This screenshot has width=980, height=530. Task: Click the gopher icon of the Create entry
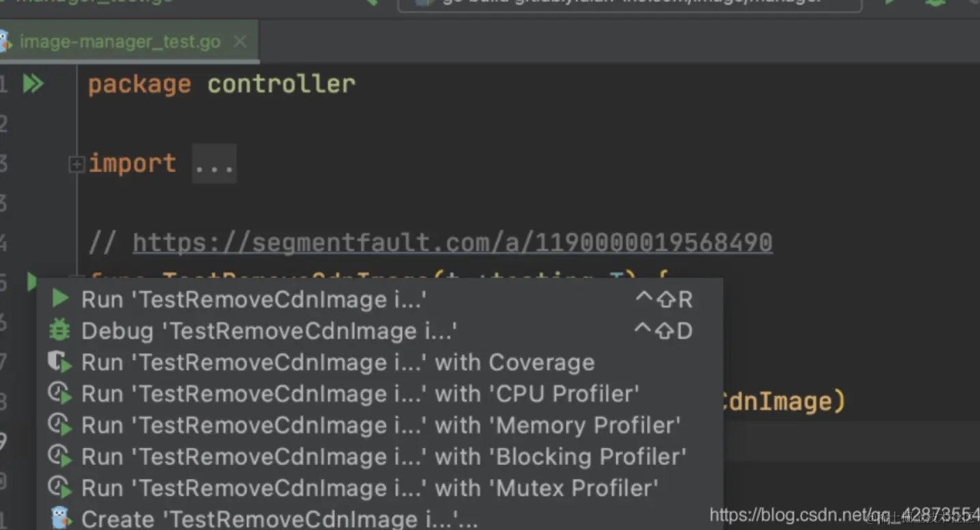(61, 518)
